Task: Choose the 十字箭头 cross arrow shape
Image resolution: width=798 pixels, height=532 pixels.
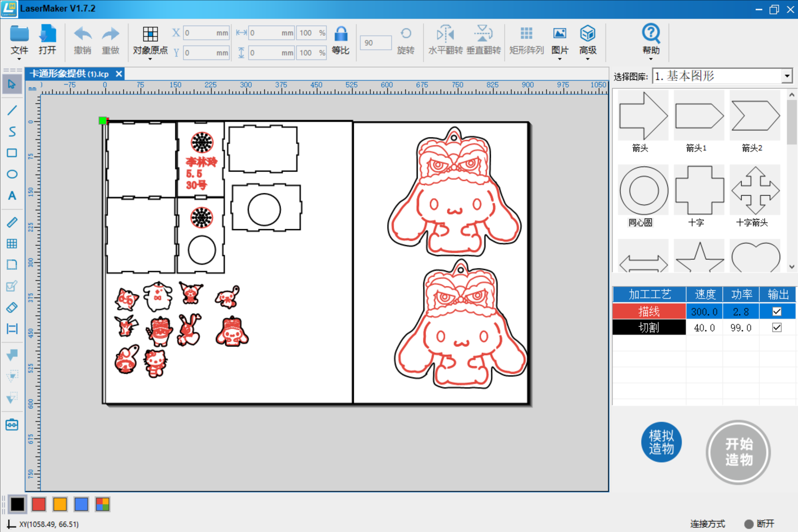Action: tap(755, 190)
